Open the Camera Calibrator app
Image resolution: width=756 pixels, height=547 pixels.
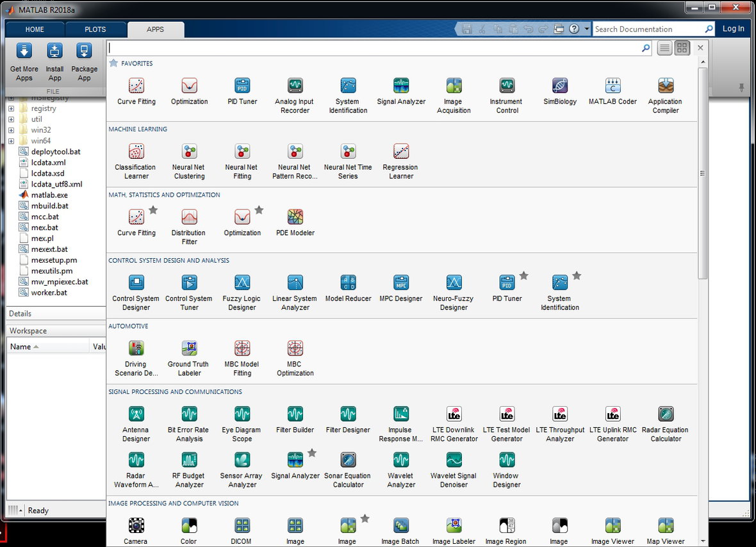coord(136,530)
